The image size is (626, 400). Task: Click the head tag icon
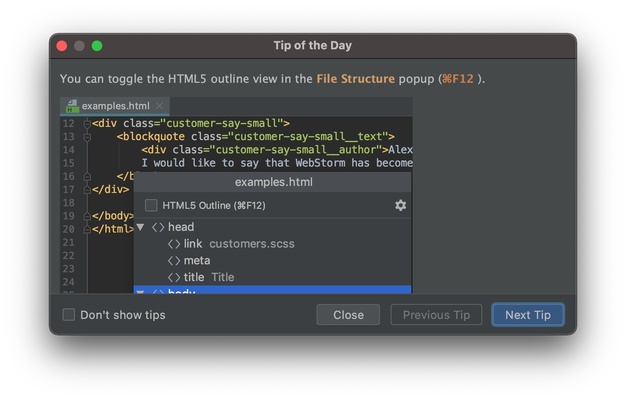coord(158,227)
